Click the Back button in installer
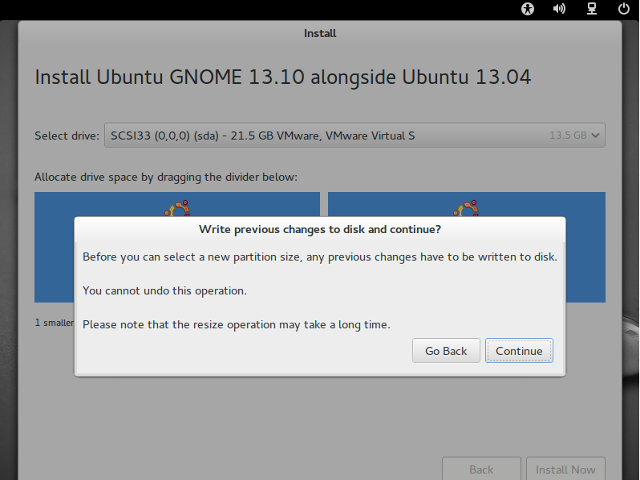The height and width of the screenshot is (480, 640). coord(481,469)
